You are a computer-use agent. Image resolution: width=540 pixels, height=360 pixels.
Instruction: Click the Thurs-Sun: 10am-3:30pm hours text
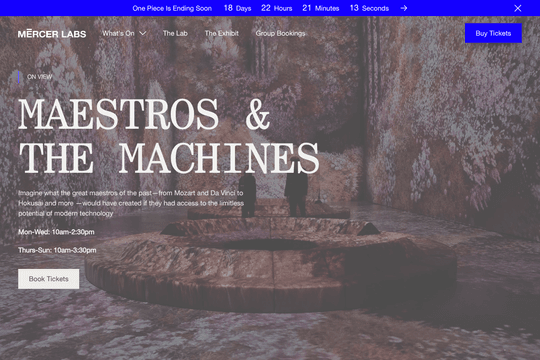pyautogui.click(x=57, y=250)
